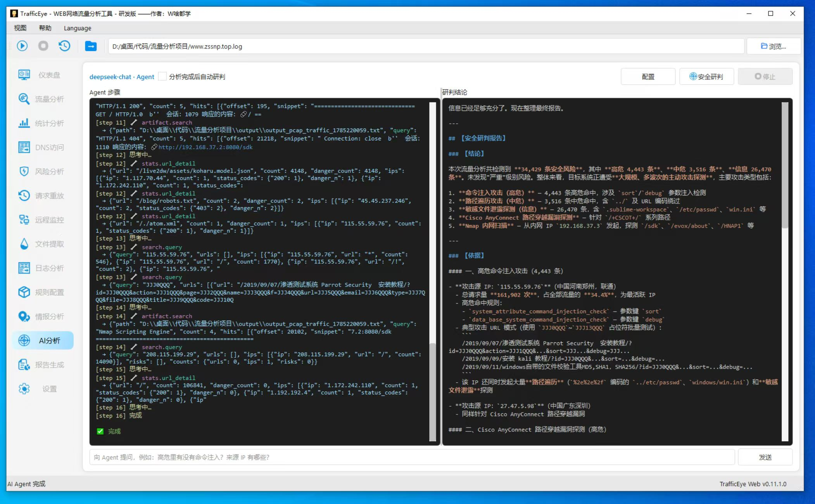
Task: Click the 浏览... browse button
Action: (x=773, y=46)
